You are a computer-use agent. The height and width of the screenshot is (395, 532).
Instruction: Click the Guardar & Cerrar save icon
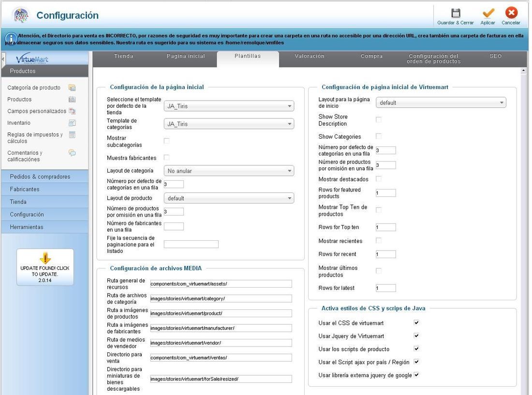tap(455, 13)
